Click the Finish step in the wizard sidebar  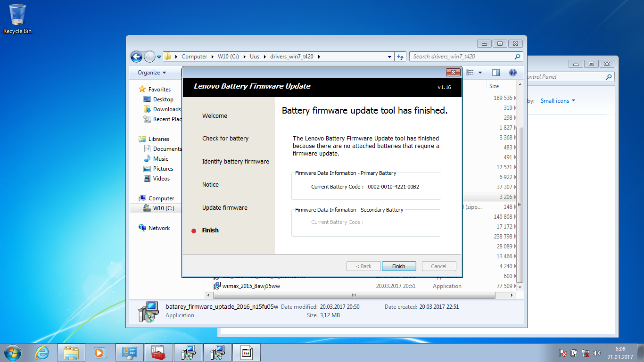(x=210, y=230)
